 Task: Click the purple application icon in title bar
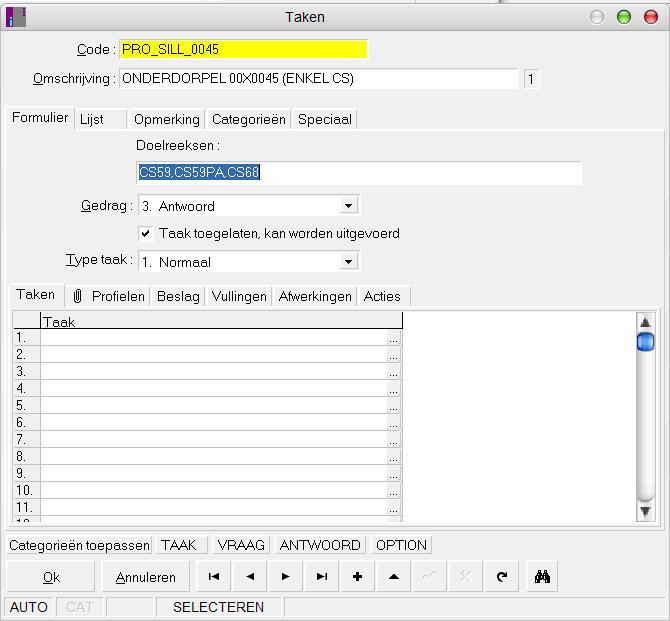coord(16,17)
